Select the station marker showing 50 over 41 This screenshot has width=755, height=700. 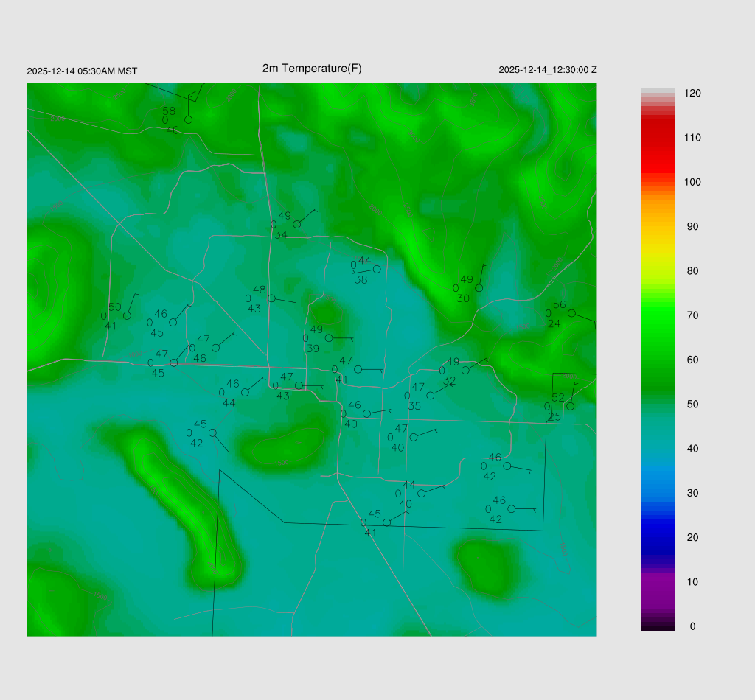pyautogui.click(x=127, y=315)
